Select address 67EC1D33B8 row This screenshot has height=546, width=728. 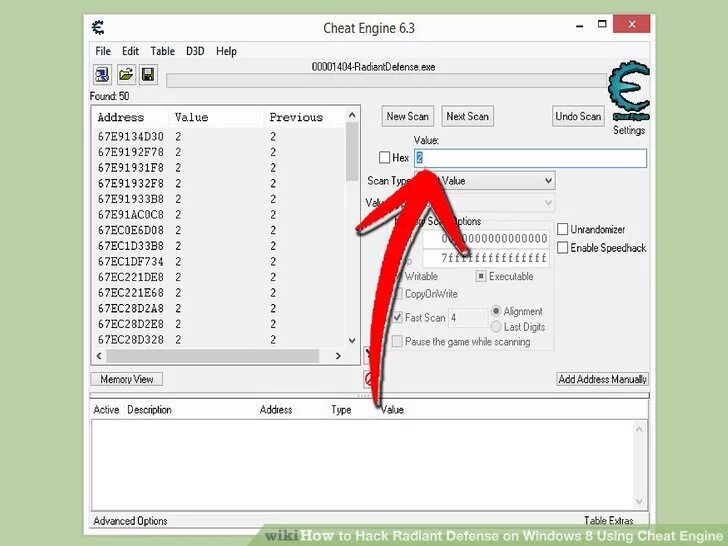[x=220, y=246]
